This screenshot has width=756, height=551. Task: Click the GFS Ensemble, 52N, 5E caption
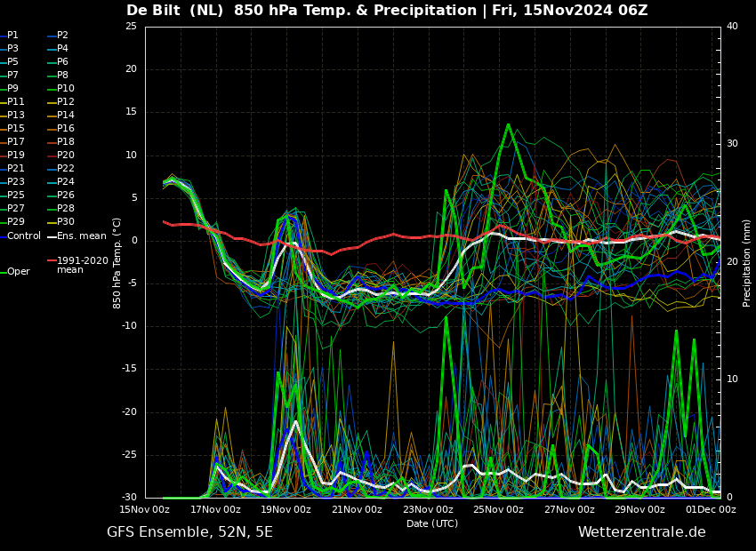(x=189, y=532)
